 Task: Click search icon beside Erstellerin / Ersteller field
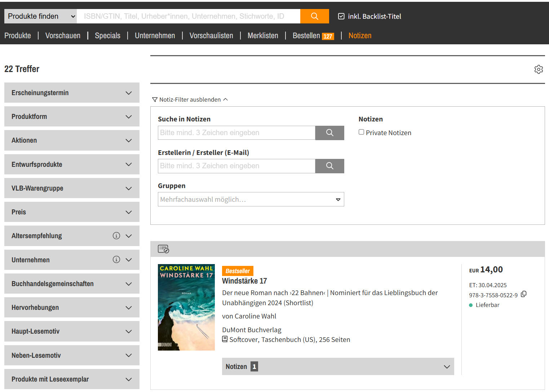tap(329, 166)
